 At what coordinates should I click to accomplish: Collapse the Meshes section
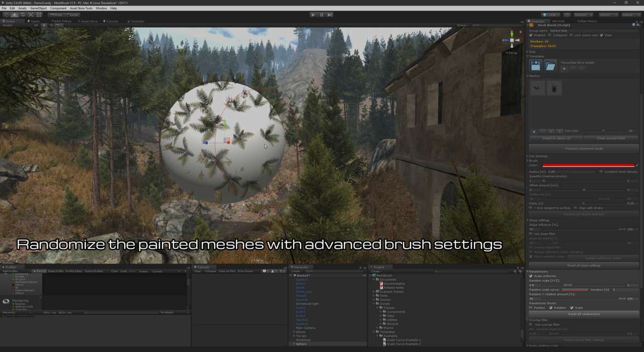[x=528, y=76]
